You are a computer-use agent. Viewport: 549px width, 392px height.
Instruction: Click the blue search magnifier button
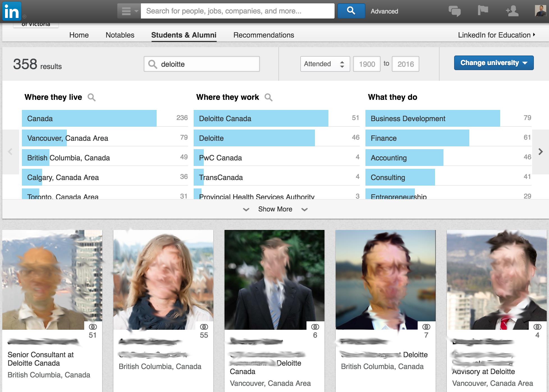(x=351, y=11)
